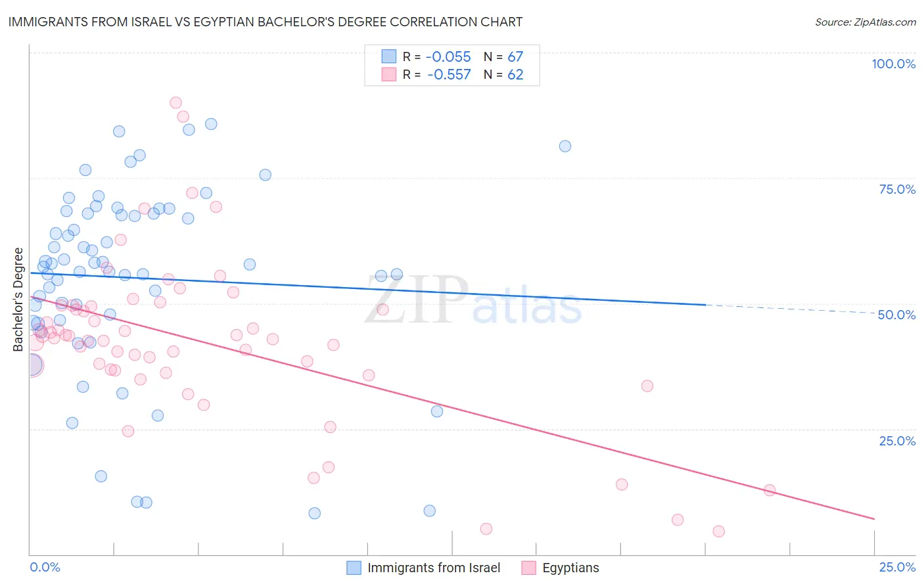This screenshot has height=586, width=924.
Task: Select the Egyptians legend label
Action: 570,568
